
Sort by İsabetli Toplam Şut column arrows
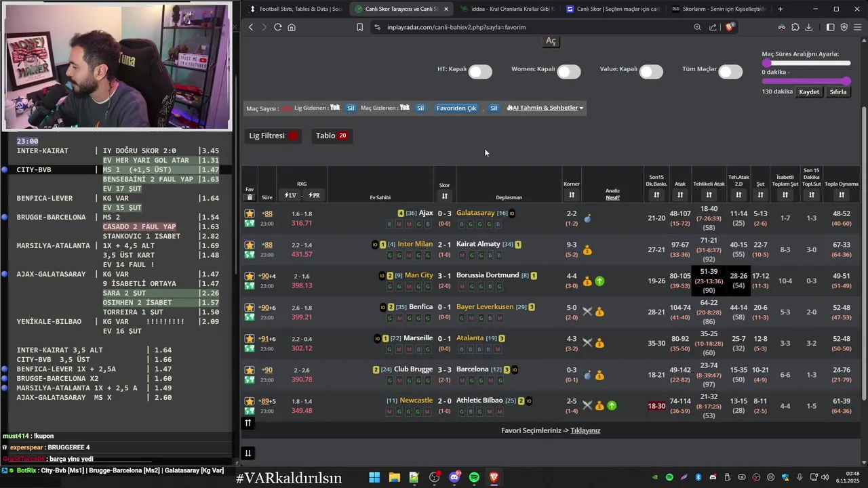point(785,195)
